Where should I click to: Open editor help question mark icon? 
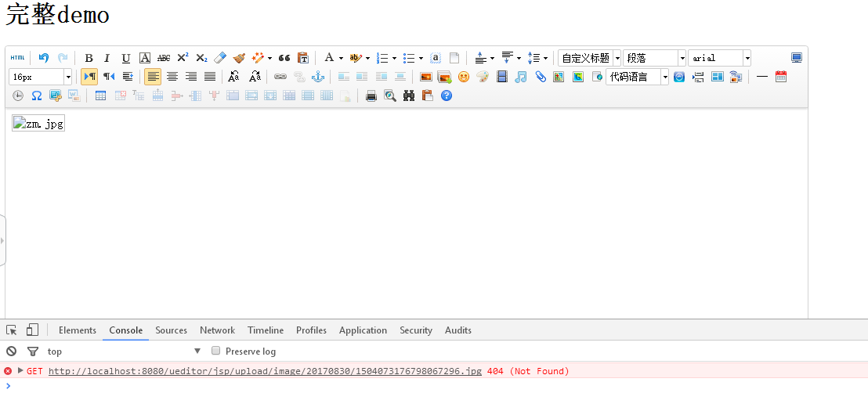[x=447, y=96]
